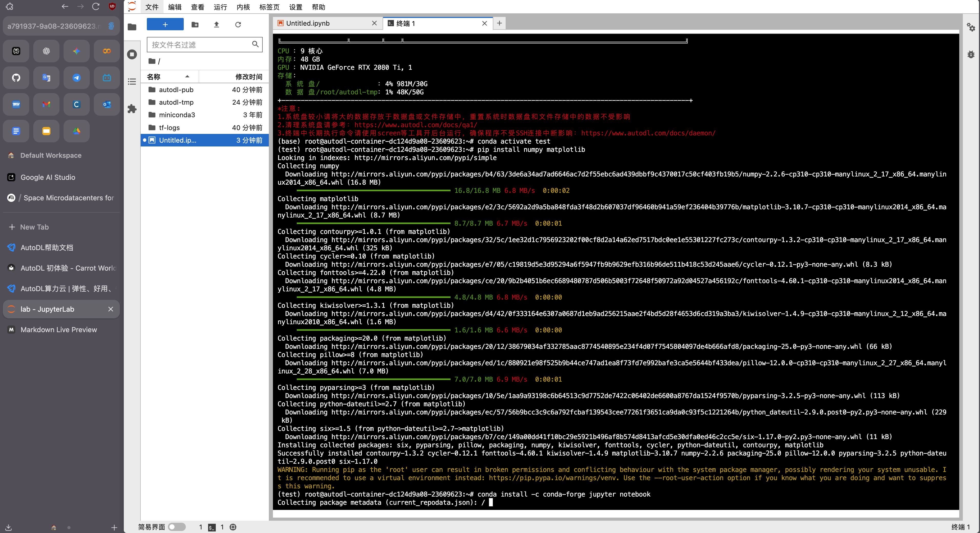Open the 内核 kernel menu
The image size is (980, 533).
pyautogui.click(x=243, y=7)
